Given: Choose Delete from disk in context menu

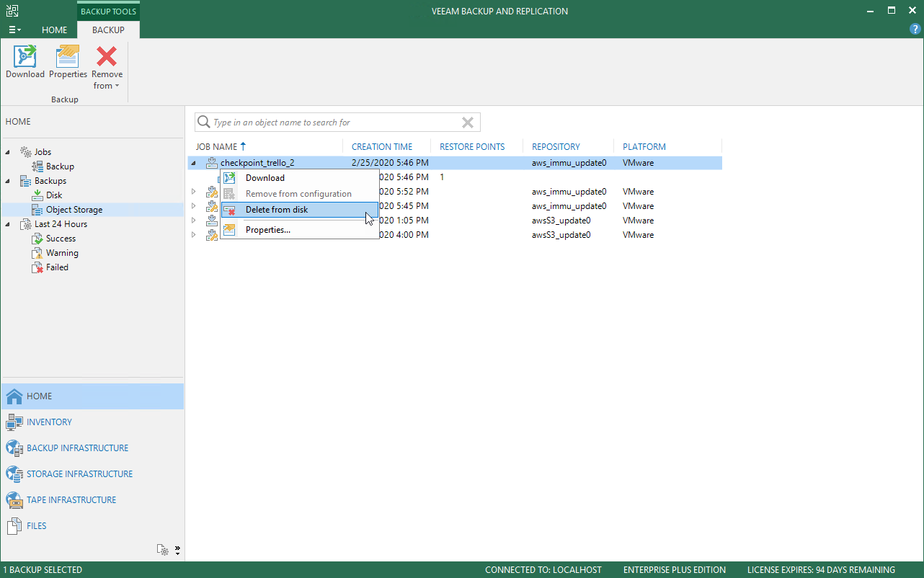Looking at the screenshot, I should 299,210.
